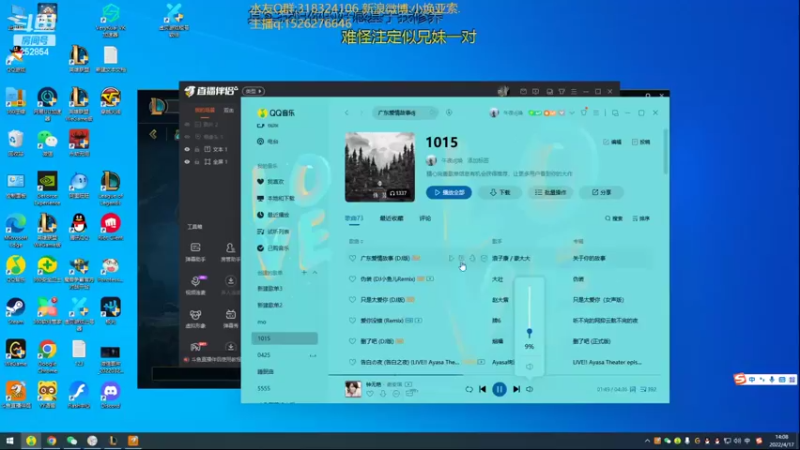The height and width of the screenshot is (450, 800).
Task: Collapse the created playlists section
Action: [315, 273]
